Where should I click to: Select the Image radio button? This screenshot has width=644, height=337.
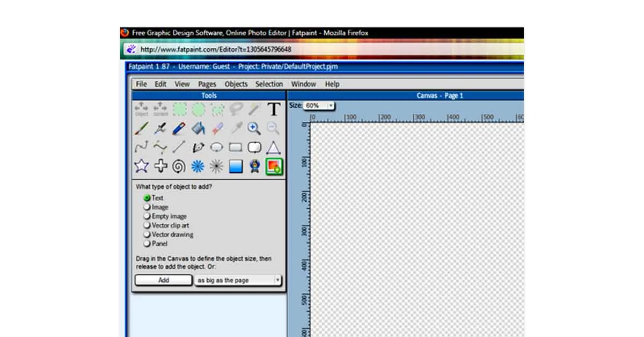[147, 207]
